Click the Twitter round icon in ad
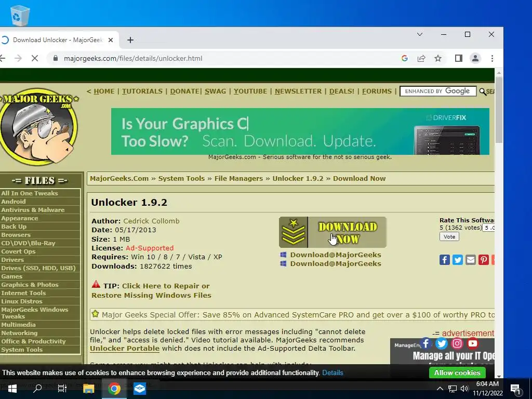This screenshot has height=399, width=532. pos(442,343)
